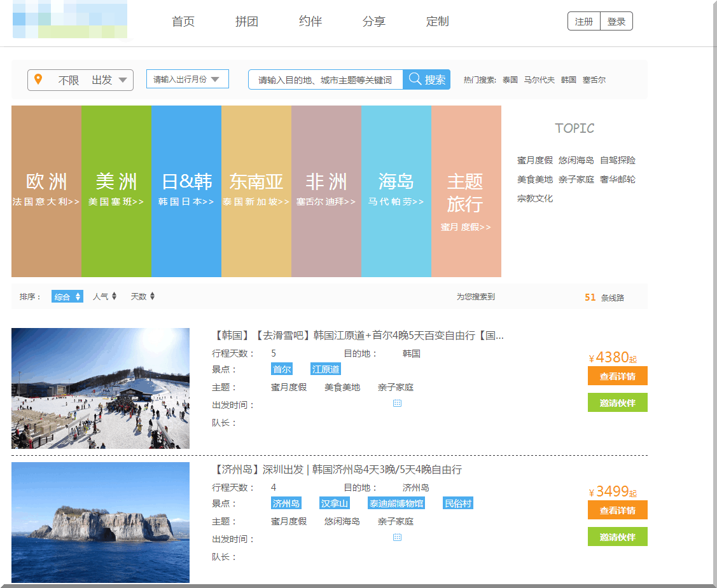Open the 定制 menu item
This screenshot has width=717, height=588.
coord(437,21)
